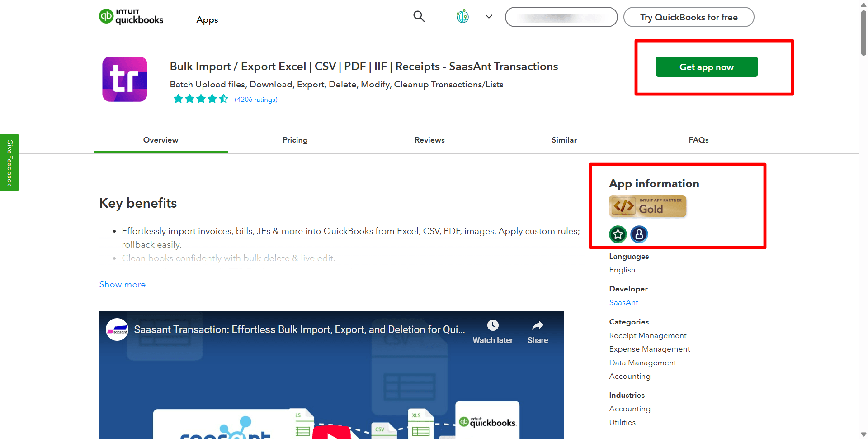
Task: Click the Intuit App Partner Gold badge
Action: pos(647,206)
